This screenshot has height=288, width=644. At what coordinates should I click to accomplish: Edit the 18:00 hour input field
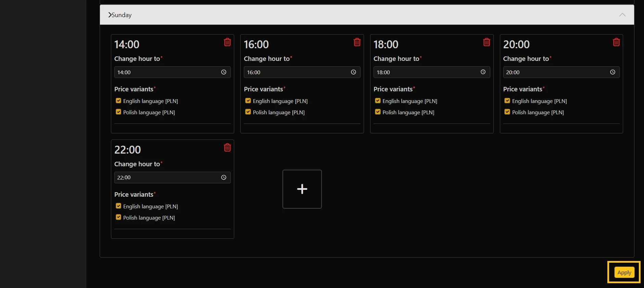[426, 72]
